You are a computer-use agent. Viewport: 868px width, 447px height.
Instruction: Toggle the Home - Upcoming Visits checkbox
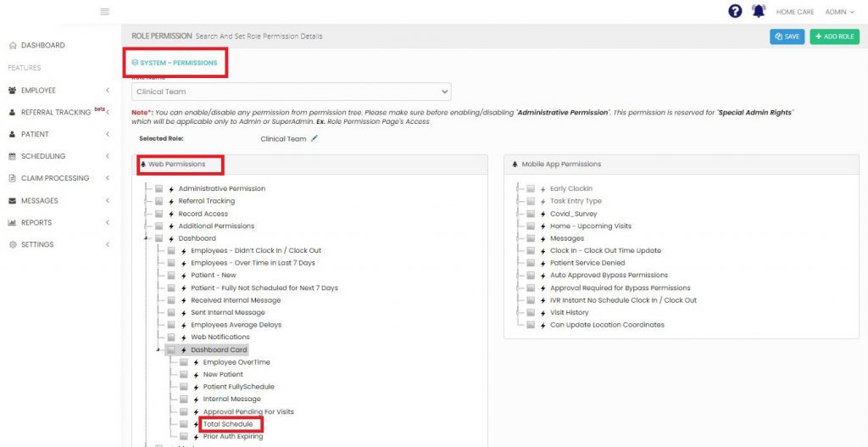point(531,226)
